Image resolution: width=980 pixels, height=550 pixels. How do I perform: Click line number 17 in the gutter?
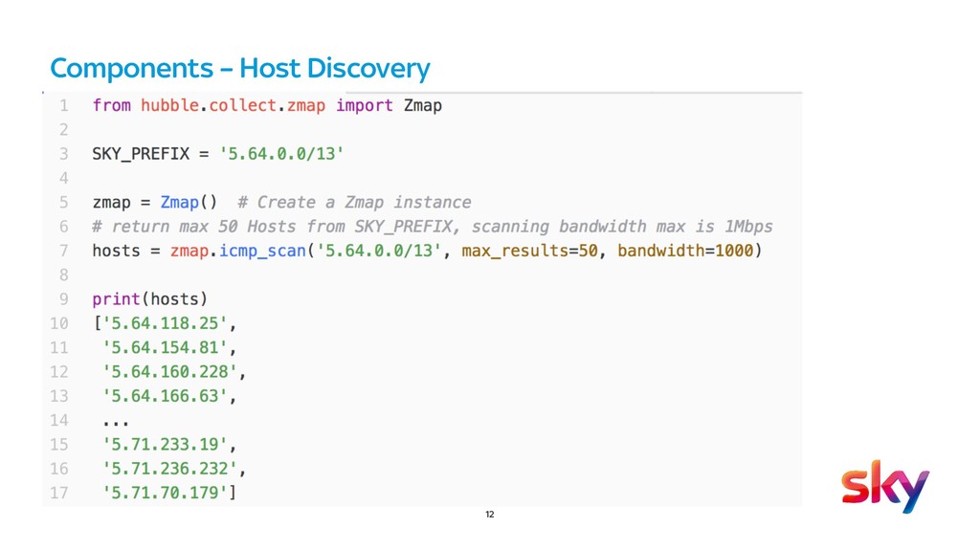(x=59, y=494)
